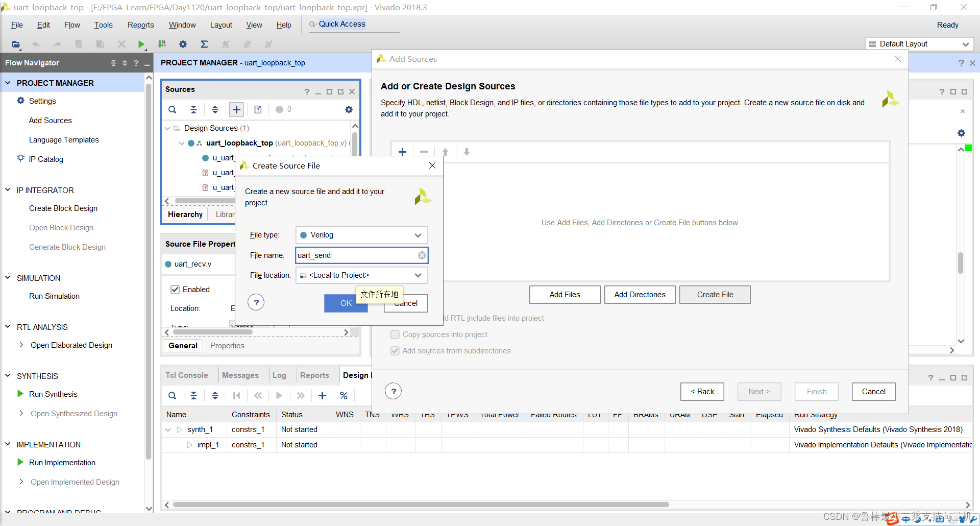Collapse the synth_1 run row
Image resolution: width=980 pixels, height=526 pixels.
168,429
